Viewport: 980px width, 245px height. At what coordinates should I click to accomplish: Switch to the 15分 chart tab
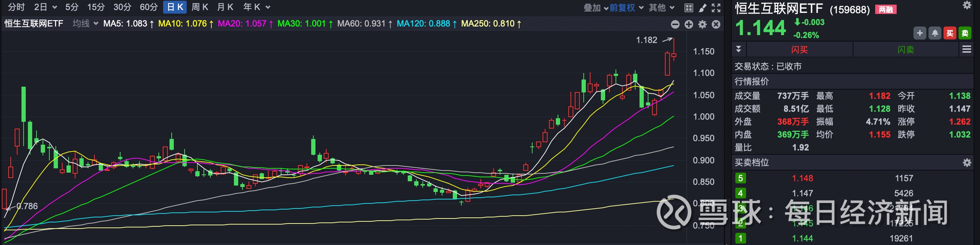tap(96, 7)
